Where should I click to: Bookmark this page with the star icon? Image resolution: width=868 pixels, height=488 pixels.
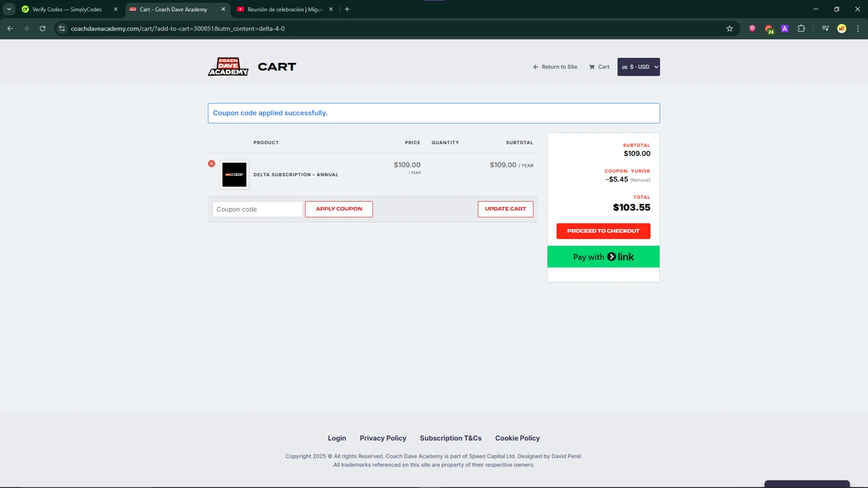click(730, 28)
